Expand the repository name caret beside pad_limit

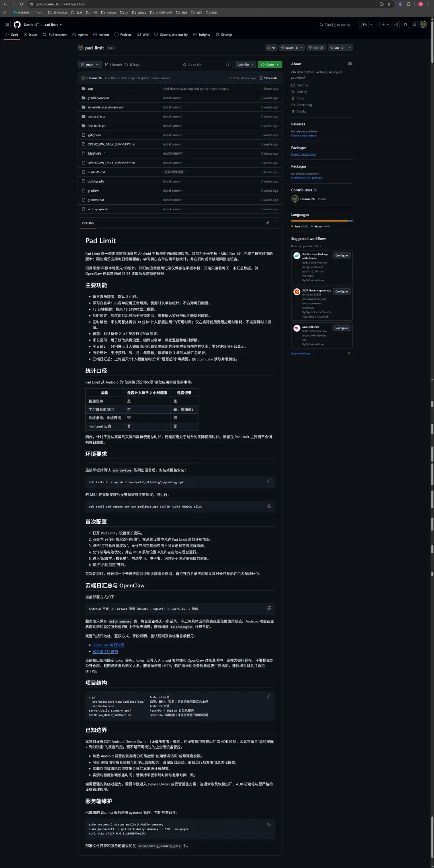click(61, 25)
